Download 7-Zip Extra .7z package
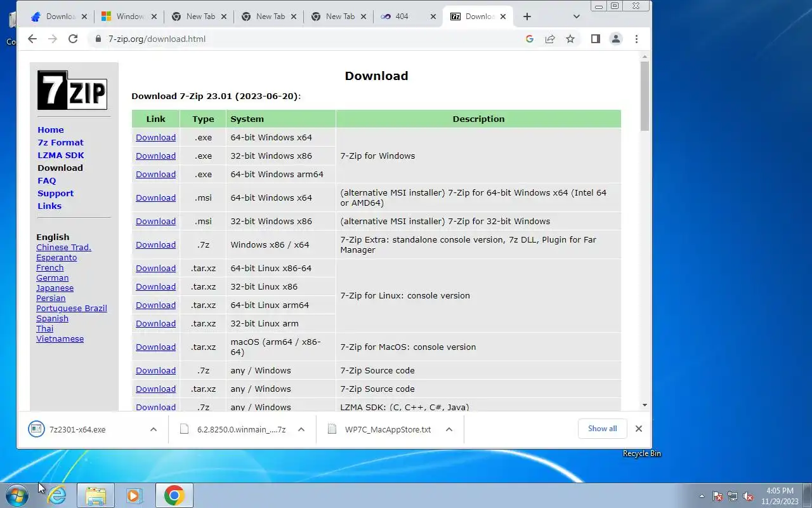This screenshot has height=508, width=812. (155, 244)
